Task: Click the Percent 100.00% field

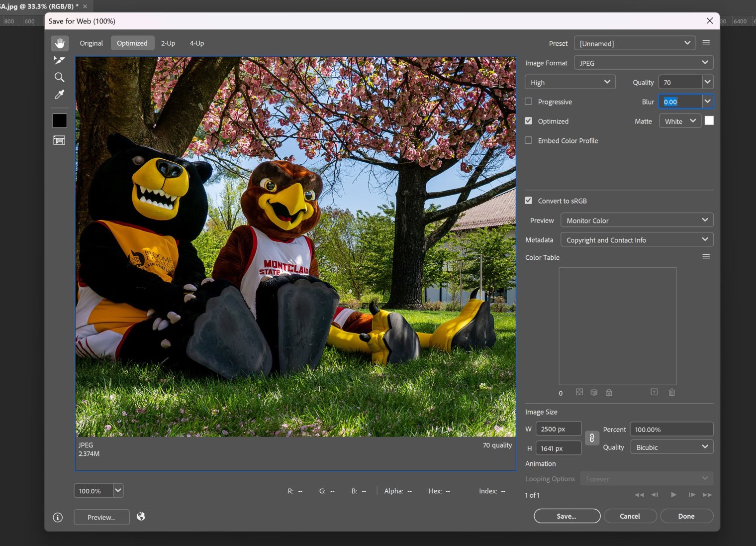Action: (672, 429)
